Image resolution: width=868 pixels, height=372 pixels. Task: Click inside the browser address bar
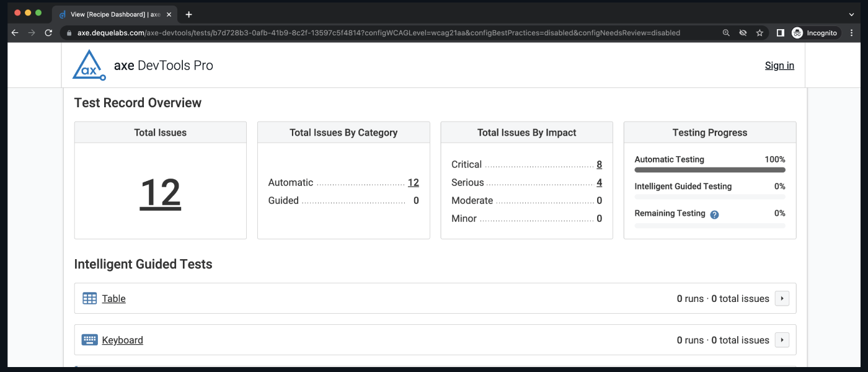pyautogui.click(x=372, y=33)
